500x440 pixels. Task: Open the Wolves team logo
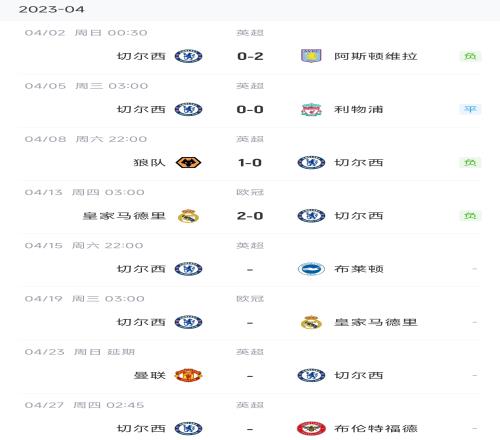click(x=188, y=163)
